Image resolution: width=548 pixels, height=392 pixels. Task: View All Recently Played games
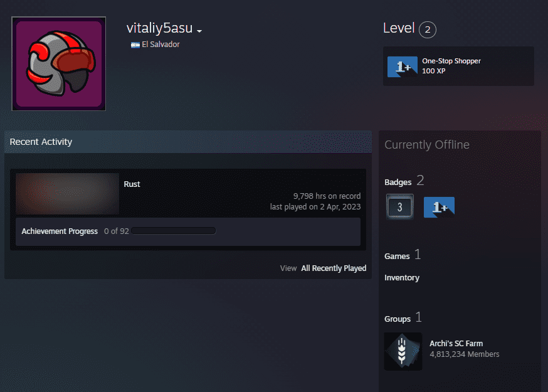[x=334, y=268]
